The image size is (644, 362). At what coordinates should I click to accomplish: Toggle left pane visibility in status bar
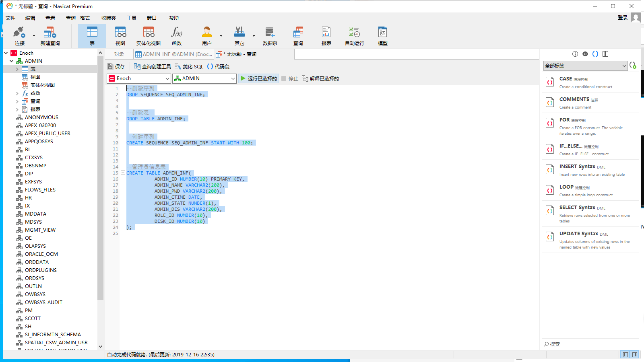(x=625, y=355)
